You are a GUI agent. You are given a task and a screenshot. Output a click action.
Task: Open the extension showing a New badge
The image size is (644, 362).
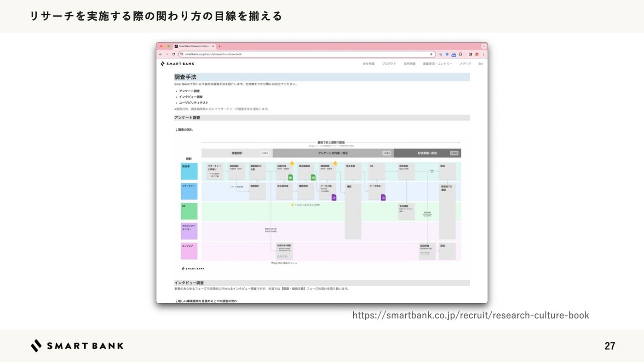[x=454, y=54]
